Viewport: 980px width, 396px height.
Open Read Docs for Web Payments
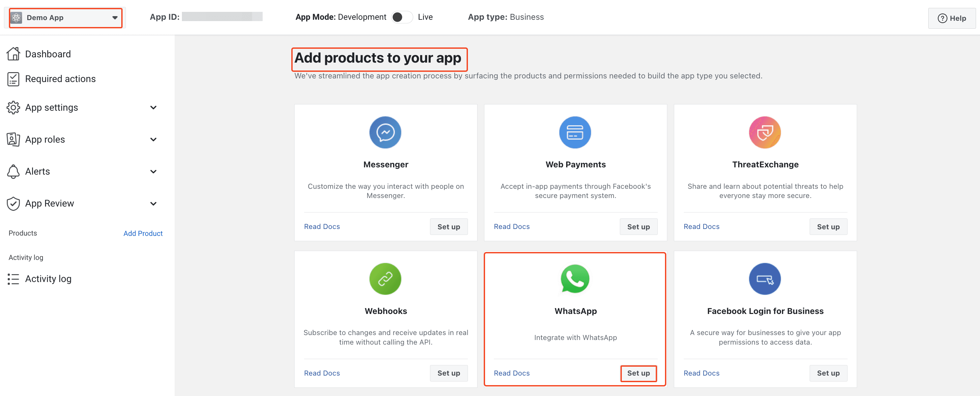coord(512,227)
